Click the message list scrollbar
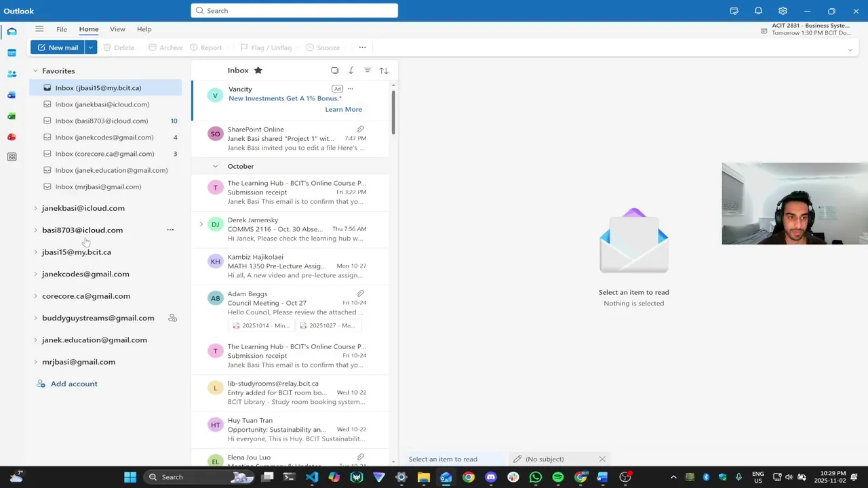Viewport: 868px width, 488px height. click(393, 112)
